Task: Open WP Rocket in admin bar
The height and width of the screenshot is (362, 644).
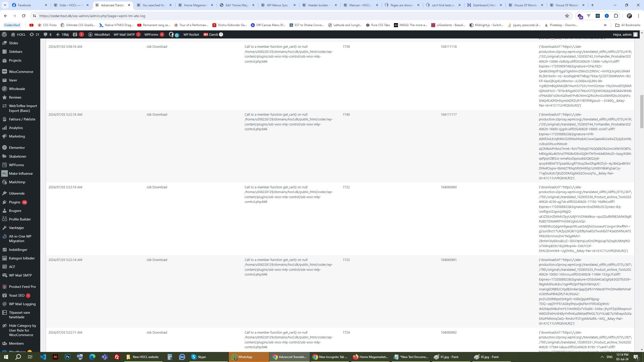Action: pos(191,34)
